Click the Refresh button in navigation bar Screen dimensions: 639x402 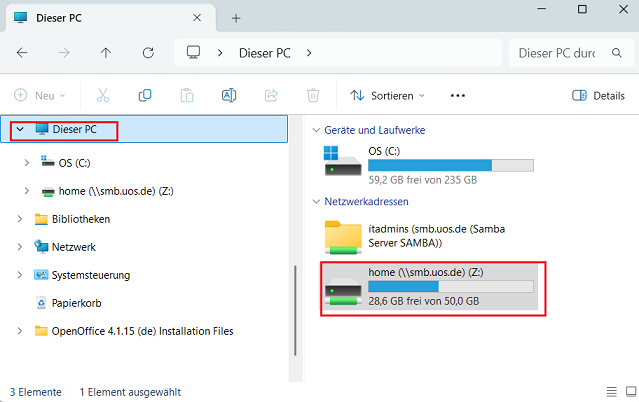[x=148, y=52]
